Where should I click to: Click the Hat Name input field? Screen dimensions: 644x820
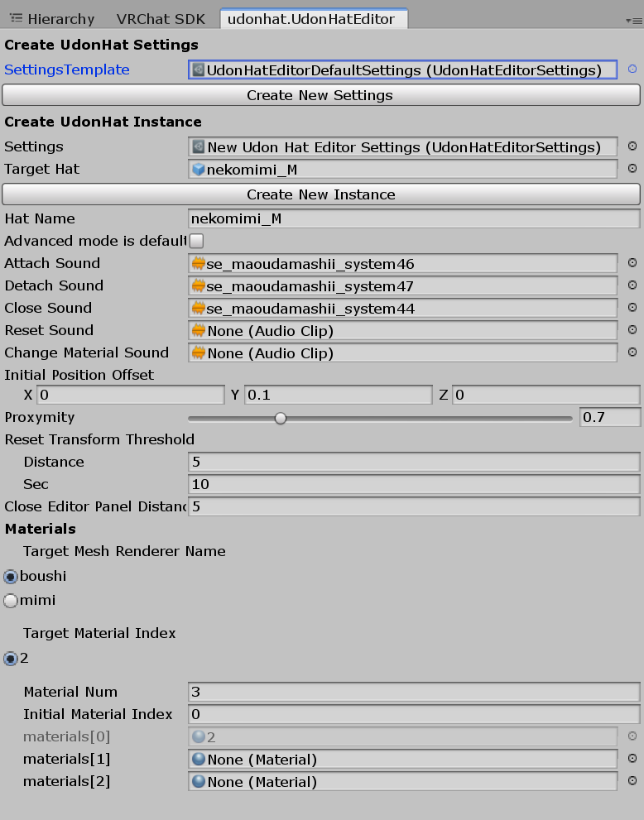click(414, 218)
